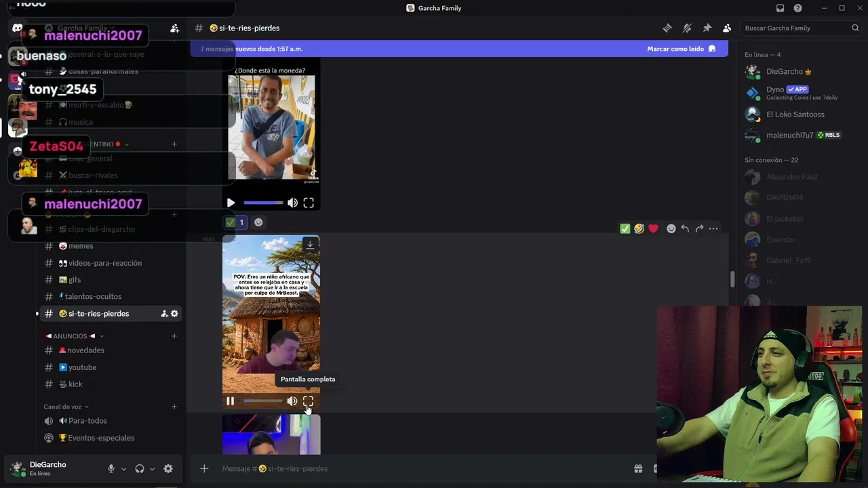The height and width of the screenshot is (488, 868).
Task: Add a channel to the ANUNCIOS category
Action: (x=174, y=336)
